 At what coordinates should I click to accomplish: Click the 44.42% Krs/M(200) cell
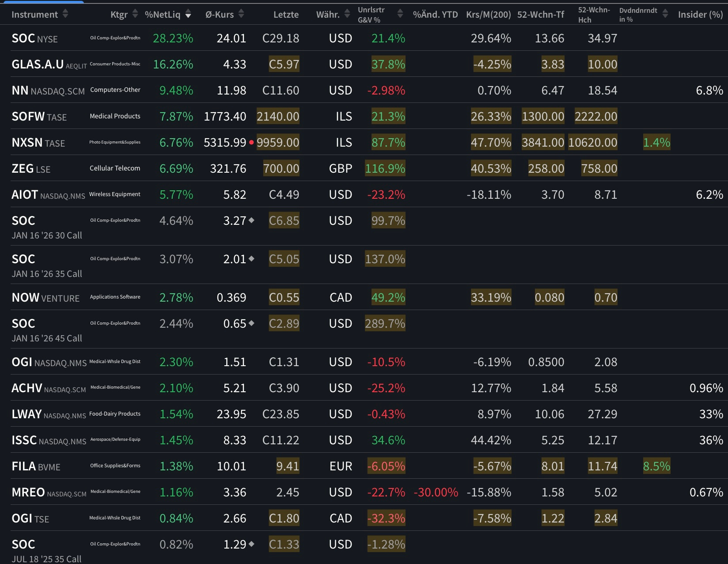pyautogui.click(x=491, y=440)
